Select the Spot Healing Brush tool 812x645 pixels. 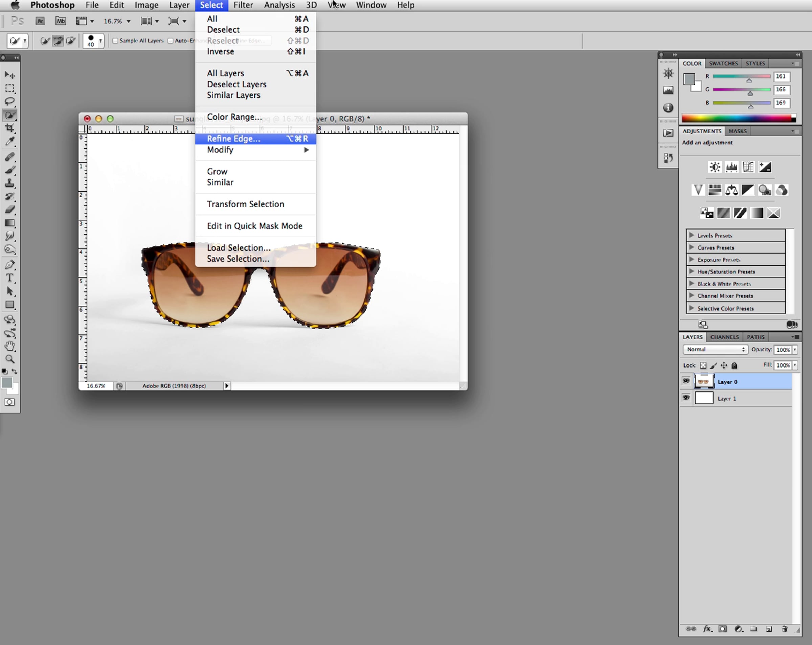[x=10, y=157]
